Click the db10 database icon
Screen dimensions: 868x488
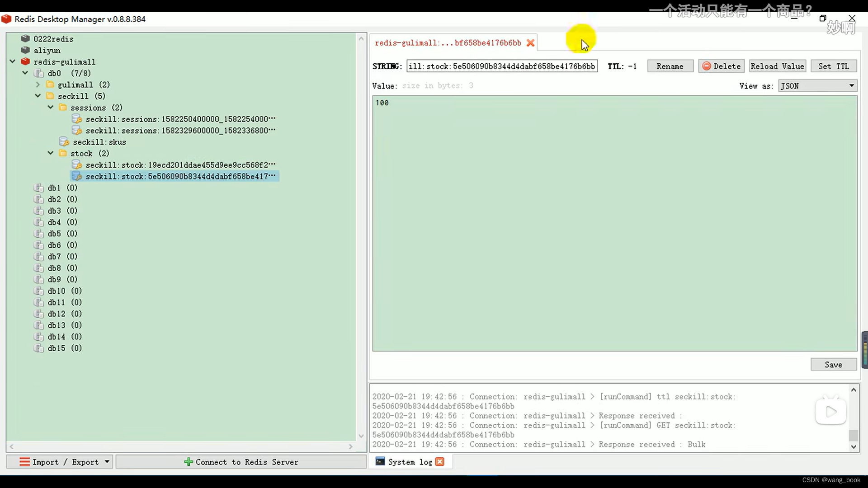pyautogui.click(x=39, y=291)
